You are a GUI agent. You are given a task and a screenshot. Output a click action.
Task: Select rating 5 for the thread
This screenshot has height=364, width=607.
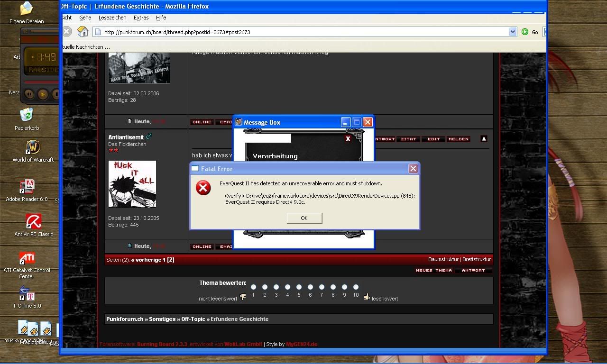tap(299, 287)
